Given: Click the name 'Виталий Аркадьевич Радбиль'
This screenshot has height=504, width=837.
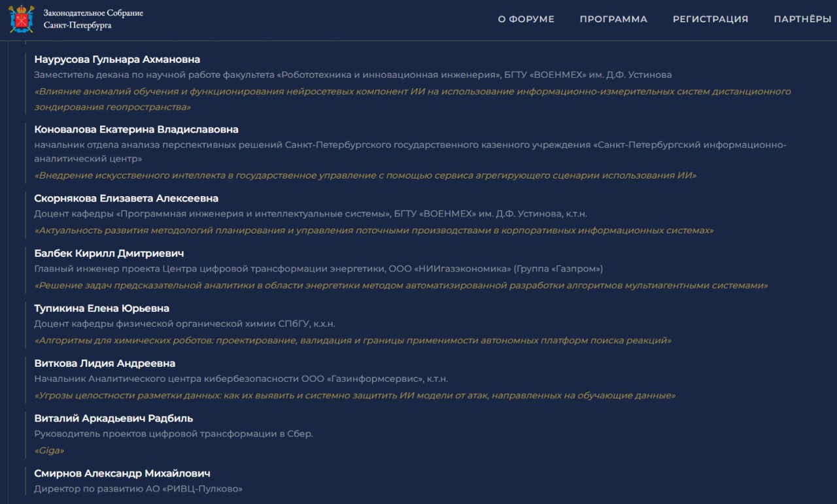Looking at the screenshot, I should tap(114, 418).
